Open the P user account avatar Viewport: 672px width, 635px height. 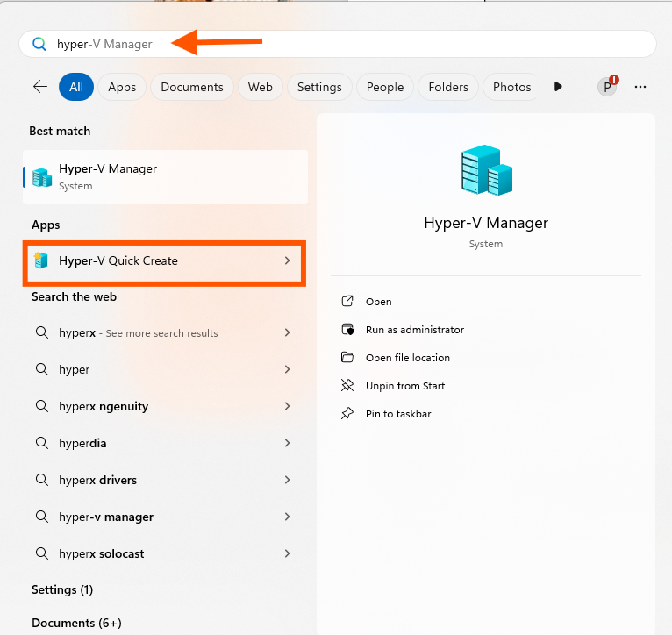(607, 87)
